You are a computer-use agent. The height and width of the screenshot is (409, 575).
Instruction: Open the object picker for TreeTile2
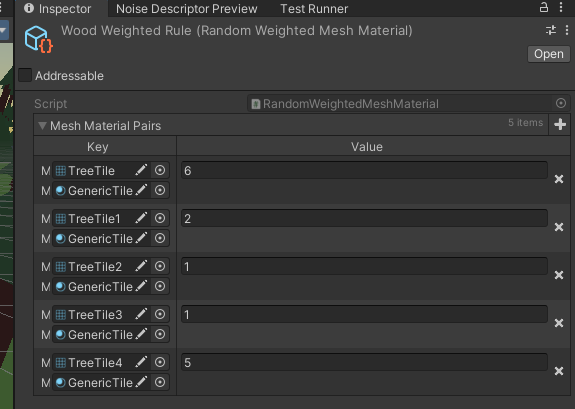160,266
